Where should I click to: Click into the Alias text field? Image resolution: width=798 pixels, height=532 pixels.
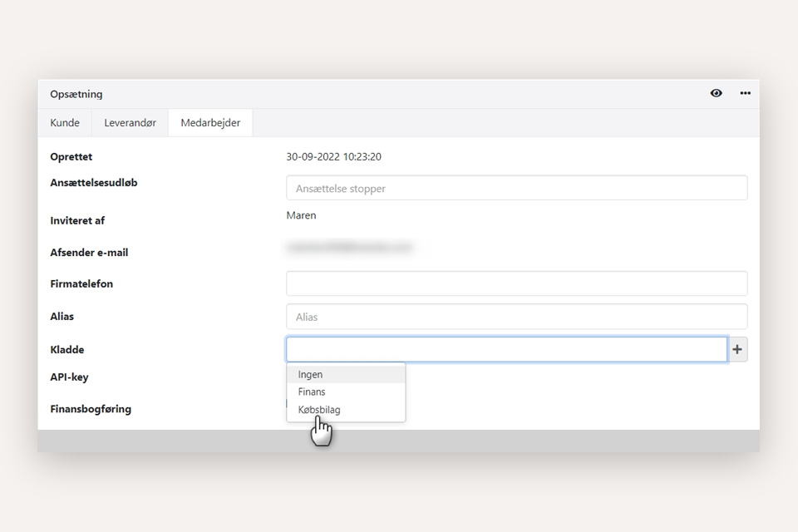point(515,317)
